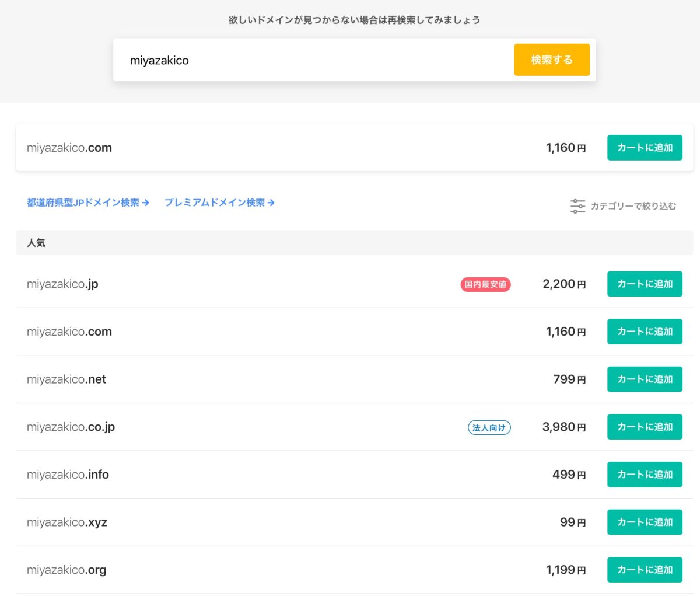Click the 国内最安値 badge on miyazakico.jp
700x596 pixels.
click(x=485, y=284)
